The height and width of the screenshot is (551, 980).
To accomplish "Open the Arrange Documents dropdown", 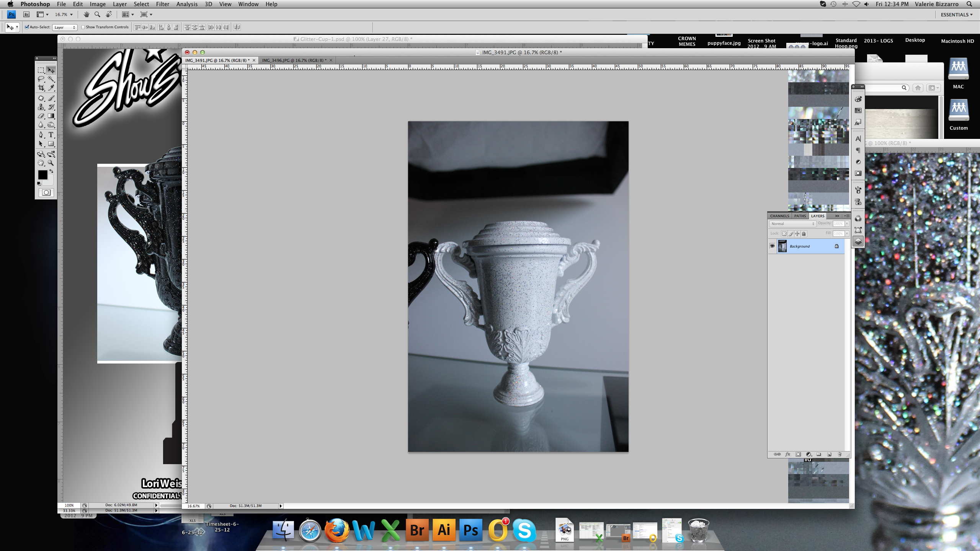I will coord(128,15).
